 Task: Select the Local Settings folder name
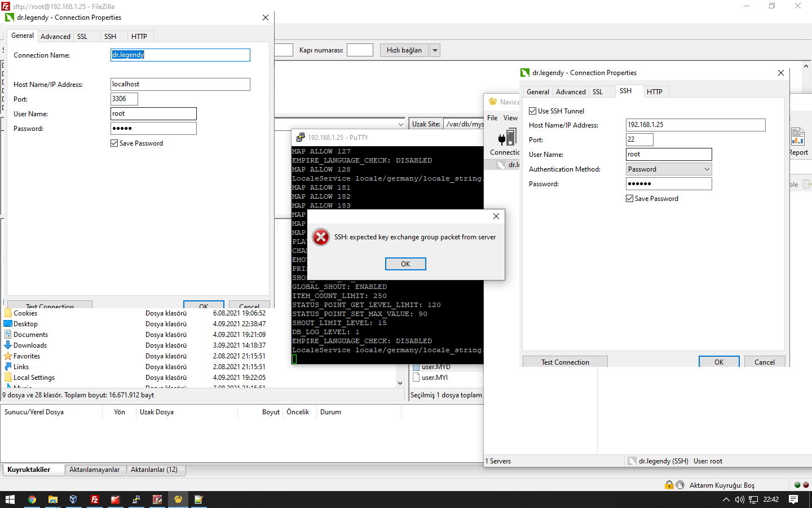34,378
